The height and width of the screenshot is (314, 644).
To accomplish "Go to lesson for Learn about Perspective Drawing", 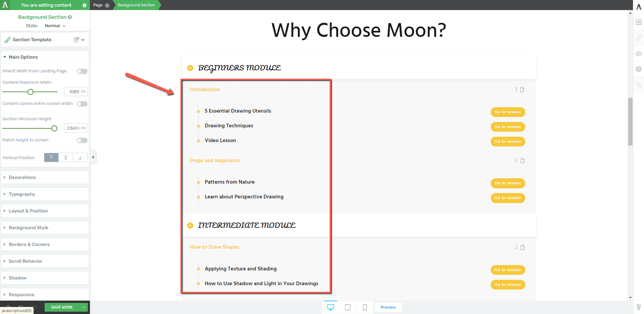I will [508, 198].
